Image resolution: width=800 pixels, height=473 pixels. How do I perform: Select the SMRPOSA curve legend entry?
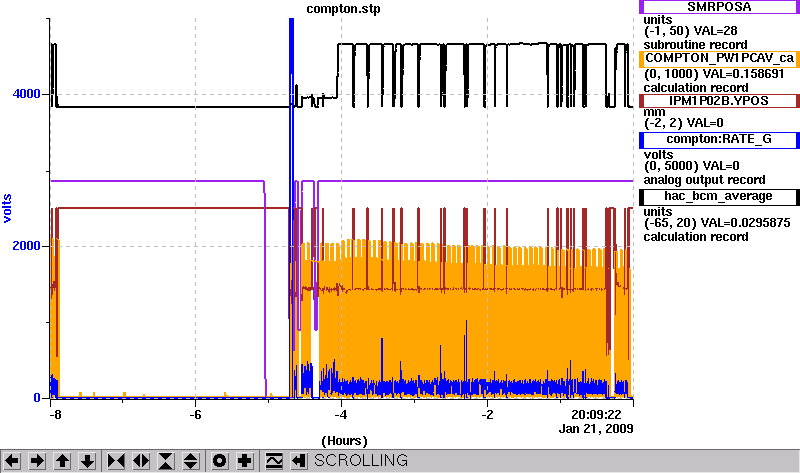pos(719,7)
